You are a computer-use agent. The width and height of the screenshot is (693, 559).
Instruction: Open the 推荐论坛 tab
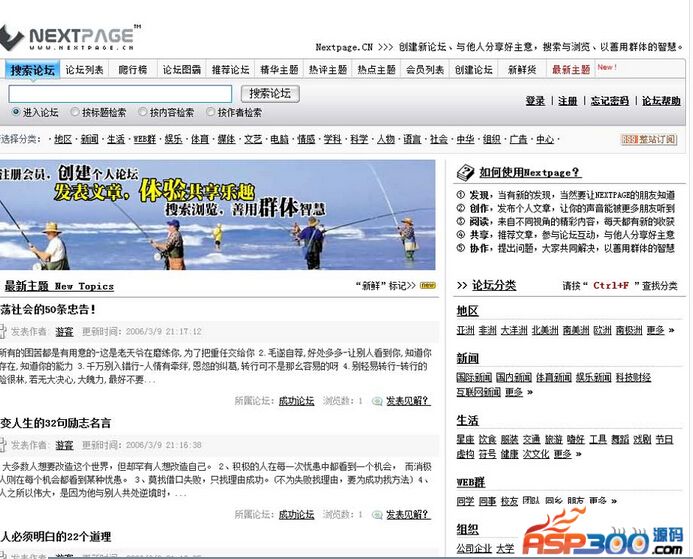pos(230,70)
